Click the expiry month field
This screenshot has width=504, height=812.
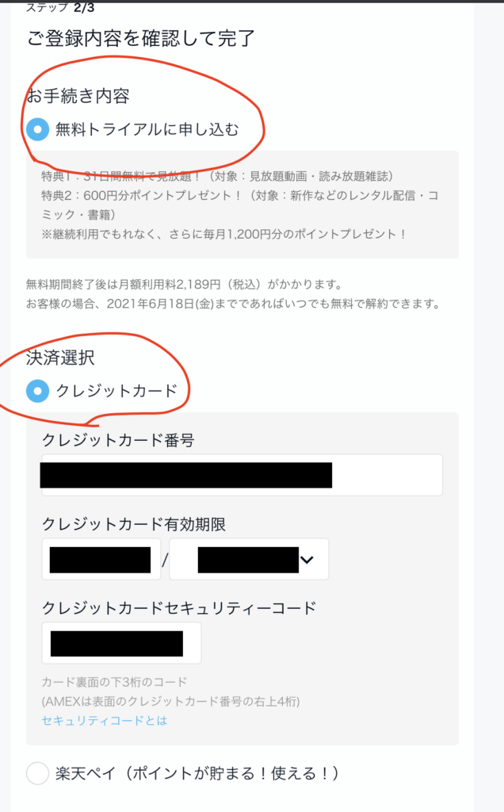pyautogui.click(x=101, y=559)
